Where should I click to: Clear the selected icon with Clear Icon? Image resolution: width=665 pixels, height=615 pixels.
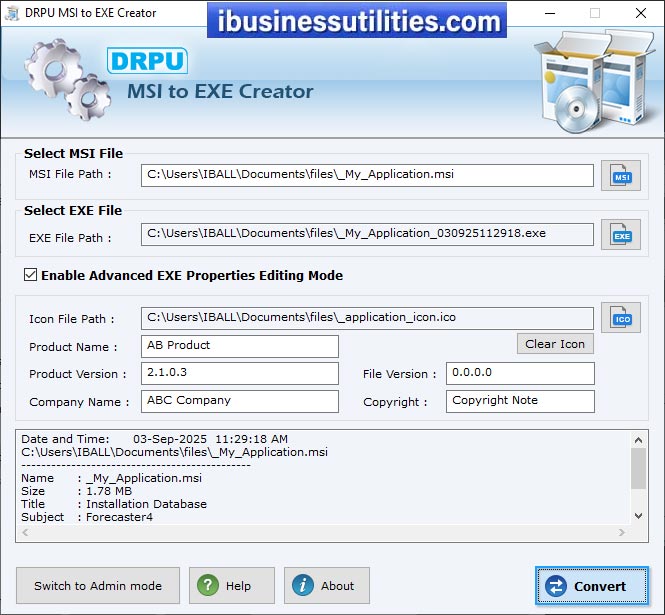click(555, 344)
